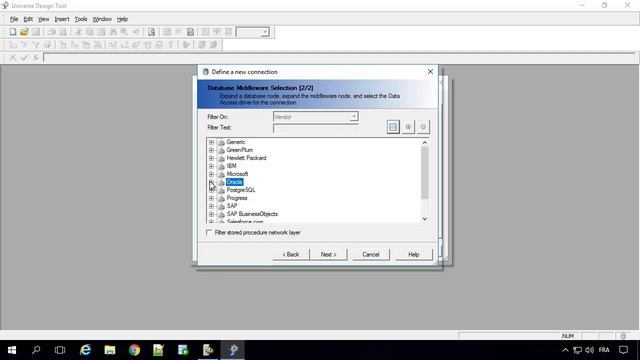This screenshot has width=640, height=360.
Task: Click the expand all nodes icon
Action: tap(408, 127)
